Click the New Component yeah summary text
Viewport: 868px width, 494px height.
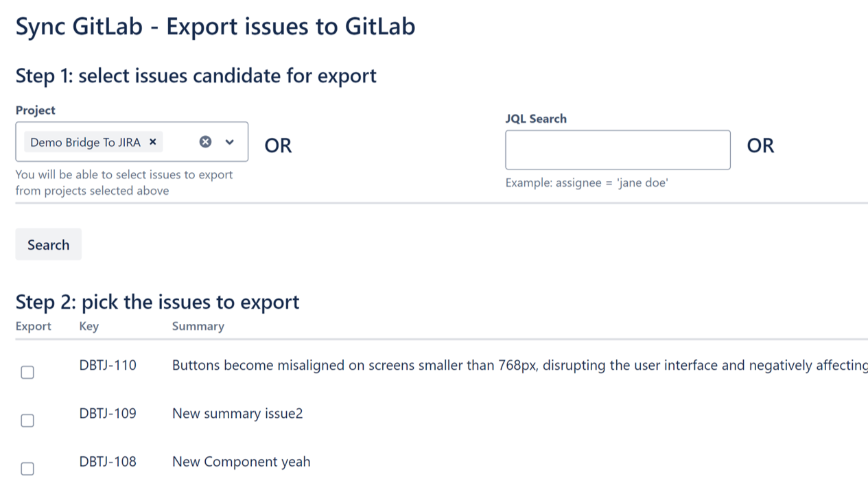point(241,461)
